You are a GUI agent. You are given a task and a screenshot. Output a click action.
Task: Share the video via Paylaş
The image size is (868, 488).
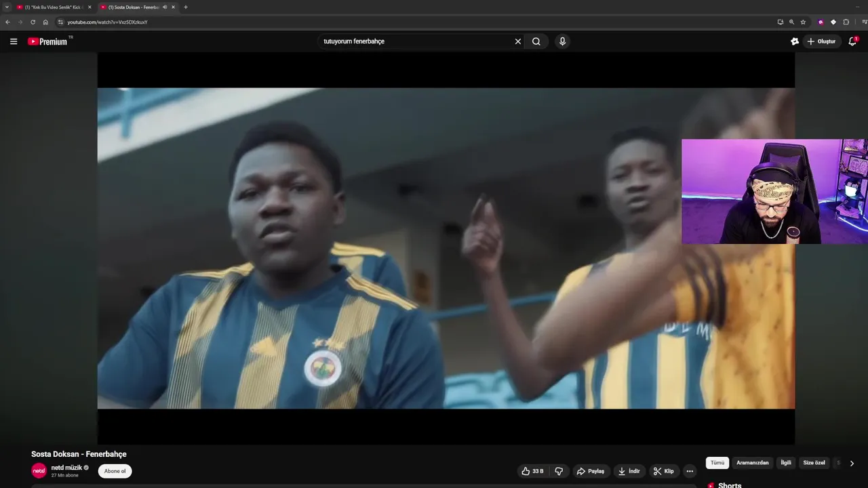[590, 471]
